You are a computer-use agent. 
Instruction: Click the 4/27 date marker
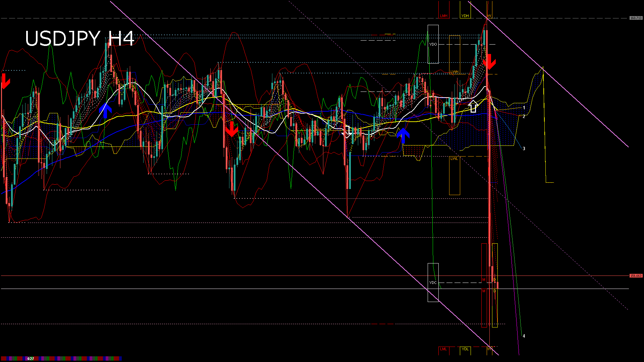(31, 359)
